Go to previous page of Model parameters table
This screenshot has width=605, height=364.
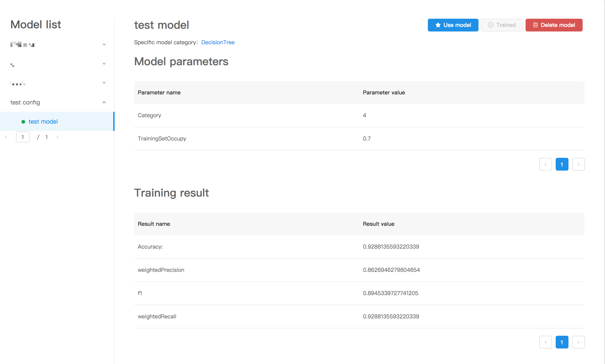(545, 164)
